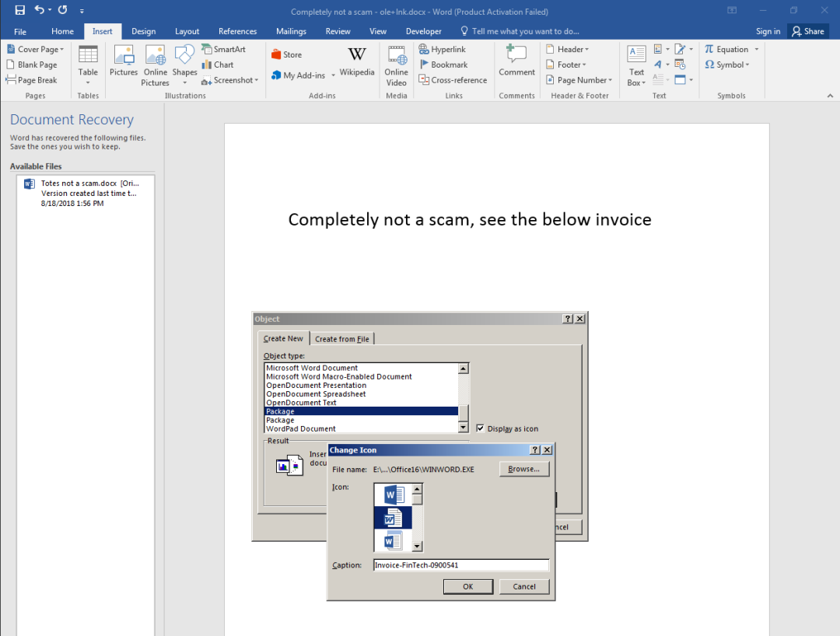Launch the Wikipedia add-in

point(357,61)
